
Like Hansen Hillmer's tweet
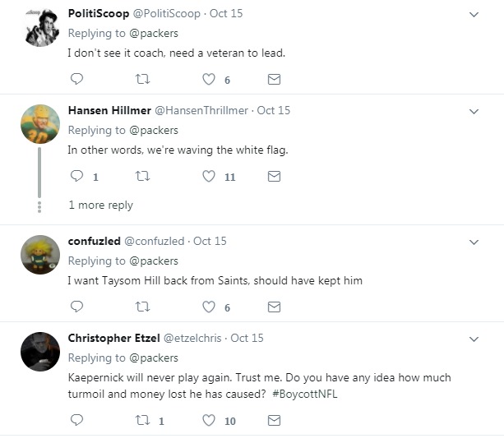[209, 176]
